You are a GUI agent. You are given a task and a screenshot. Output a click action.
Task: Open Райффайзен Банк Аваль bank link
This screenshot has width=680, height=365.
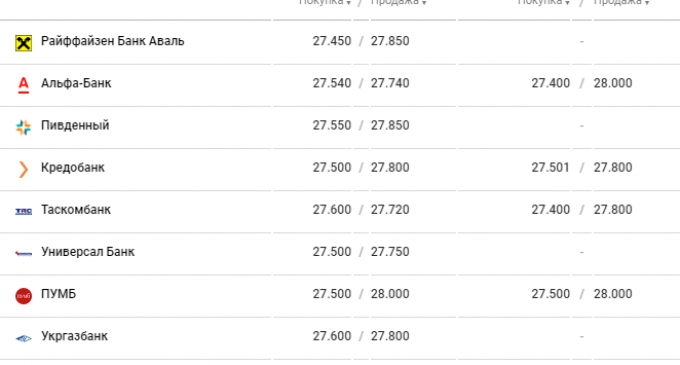click(x=113, y=41)
